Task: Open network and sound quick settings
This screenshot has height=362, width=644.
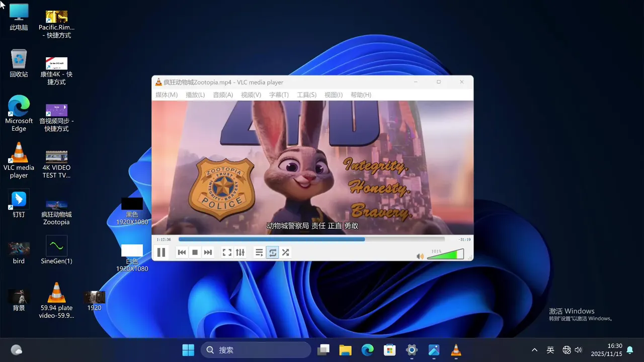Action: pos(572,350)
